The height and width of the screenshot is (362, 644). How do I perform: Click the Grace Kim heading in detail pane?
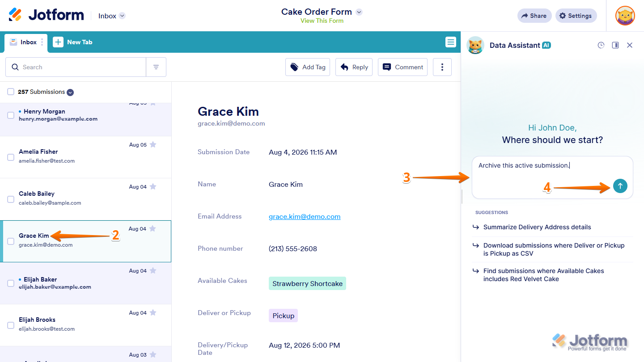click(228, 111)
